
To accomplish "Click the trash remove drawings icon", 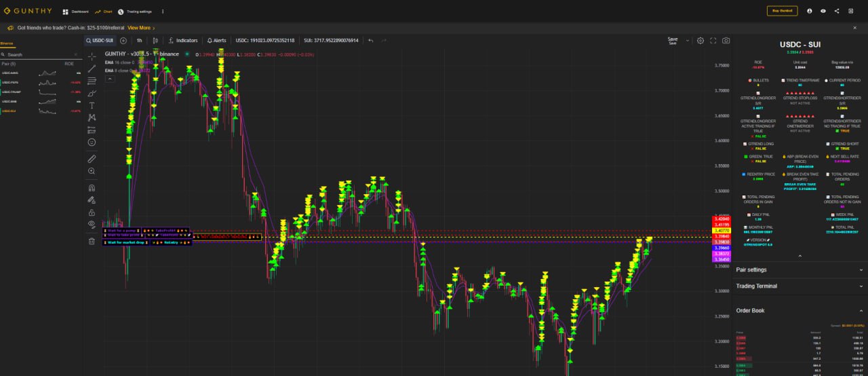I will pos(92,241).
